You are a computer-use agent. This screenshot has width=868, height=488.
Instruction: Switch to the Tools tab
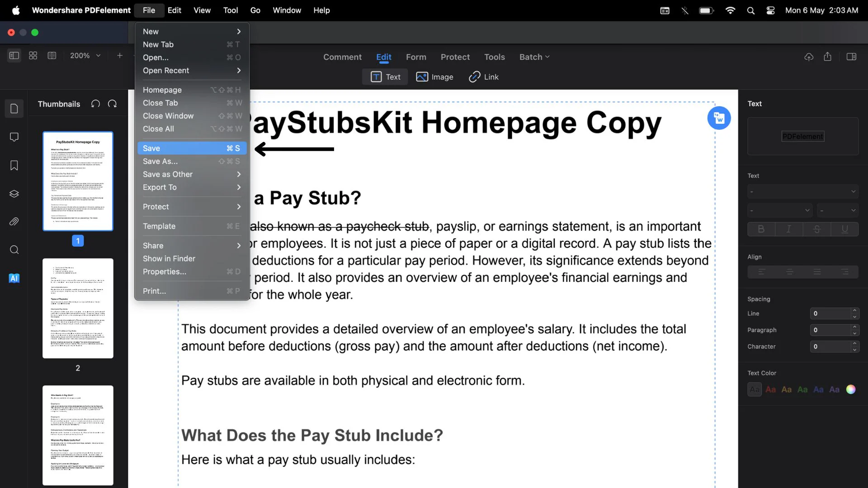pyautogui.click(x=495, y=57)
